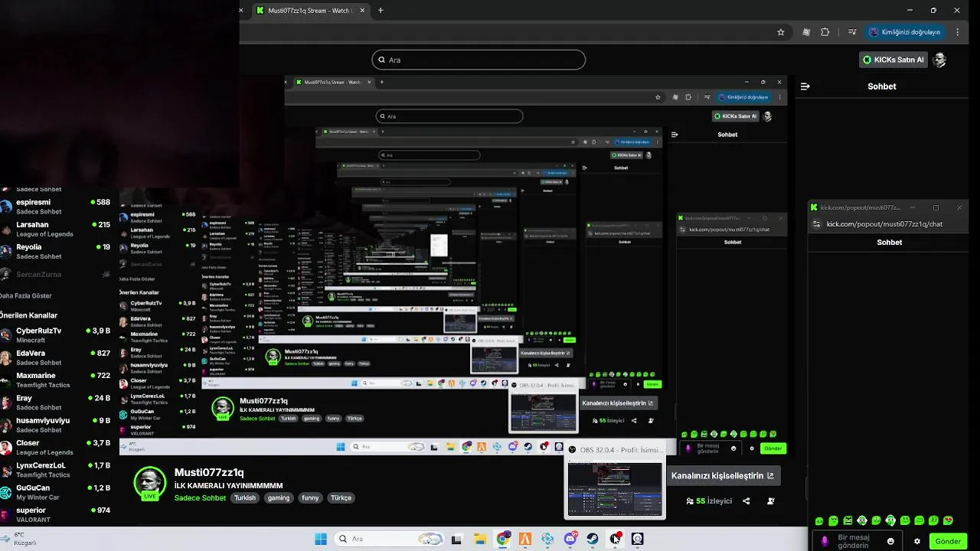Expand the list with Daha Fazla Göster
Viewport: 980px width, 551px height.
pos(26,295)
